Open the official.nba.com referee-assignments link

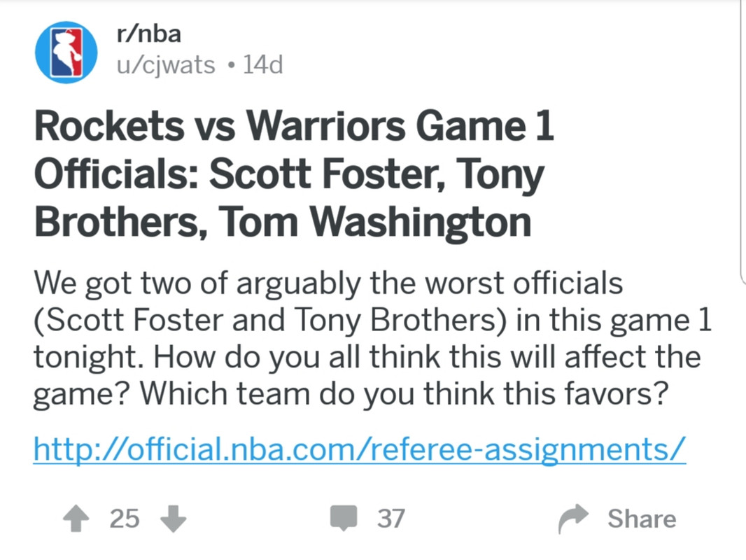pos(359,449)
